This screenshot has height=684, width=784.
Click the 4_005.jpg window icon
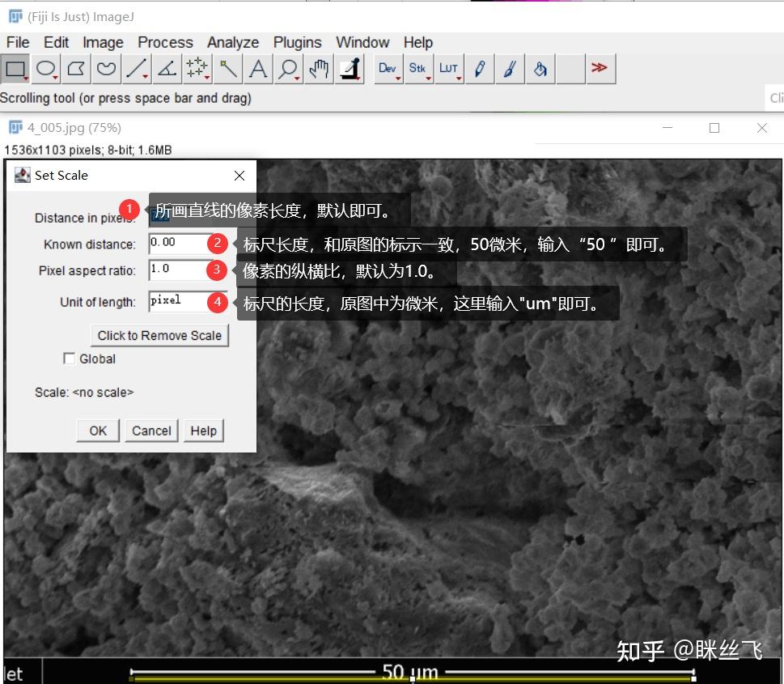(15, 128)
